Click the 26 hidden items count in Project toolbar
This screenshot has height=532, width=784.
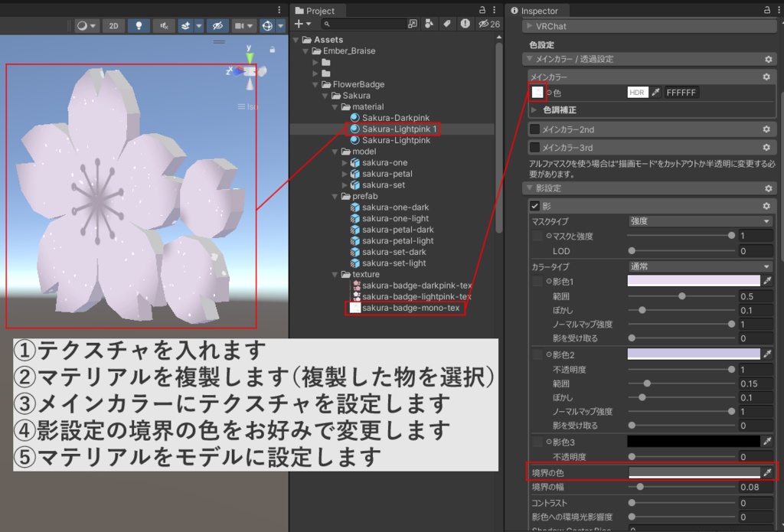[x=488, y=24]
